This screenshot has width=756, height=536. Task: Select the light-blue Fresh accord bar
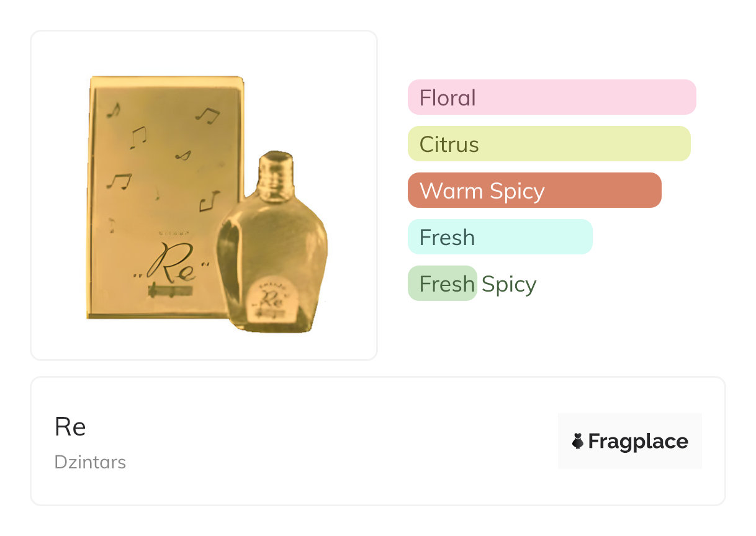[x=500, y=237]
